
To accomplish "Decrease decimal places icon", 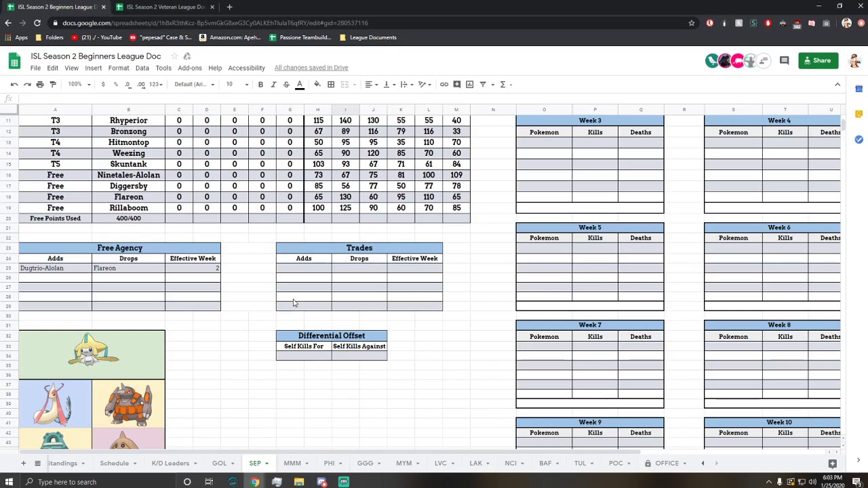I will point(127,84).
